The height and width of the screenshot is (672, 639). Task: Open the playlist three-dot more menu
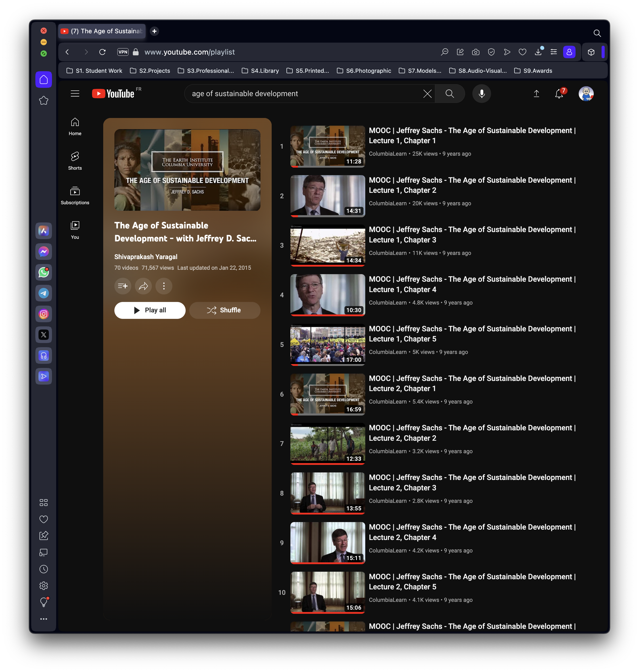pyautogui.click(x=164, y=286)
